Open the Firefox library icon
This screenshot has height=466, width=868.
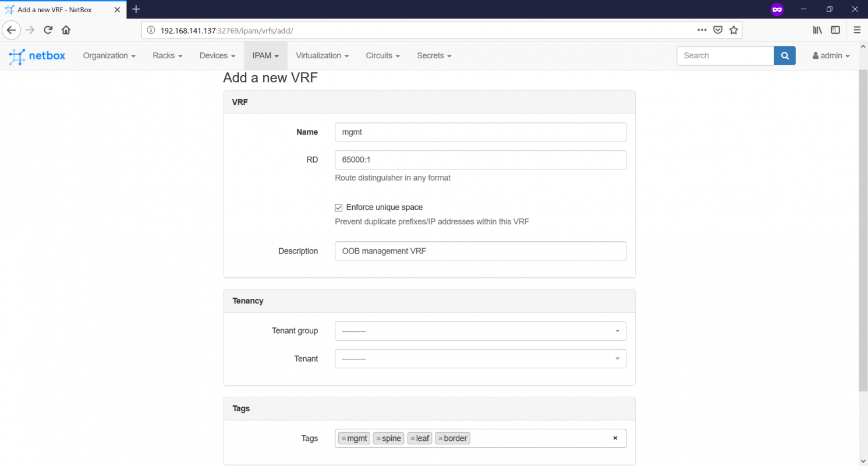click(x=817, y=30)
